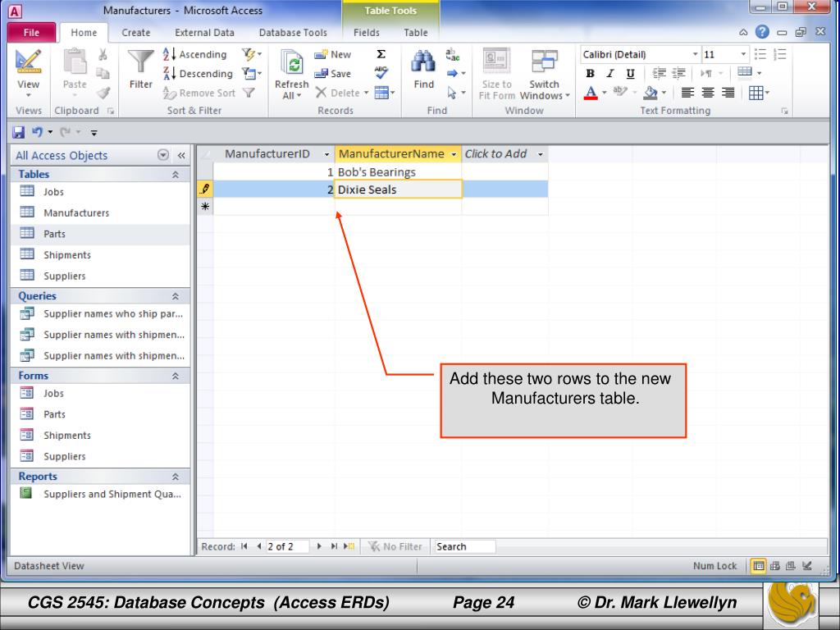This screenshot has height=630, width=840.
Task: Open font name Calibri dropdown
Action: [x=695, y=54]
